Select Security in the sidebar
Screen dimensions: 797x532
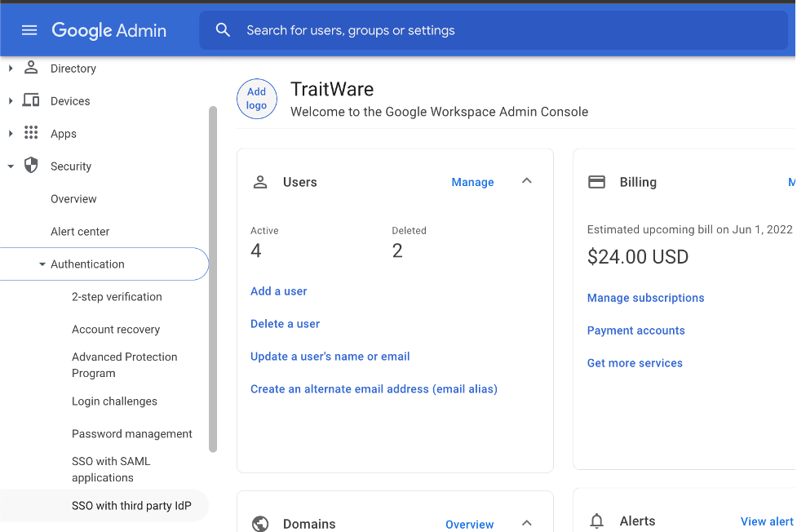pyautogui.click(x=71, y=166)
